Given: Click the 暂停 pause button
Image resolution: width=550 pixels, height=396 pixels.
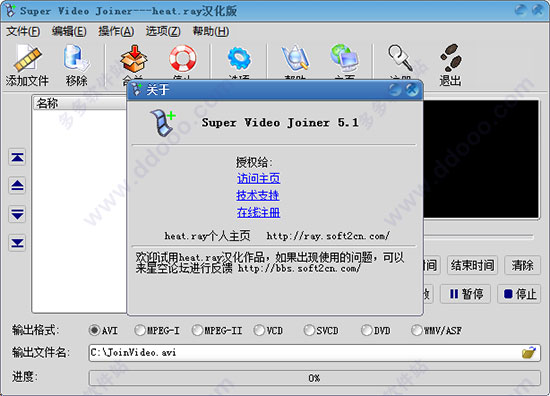Looking at the screenshot, I should point(465,294).
